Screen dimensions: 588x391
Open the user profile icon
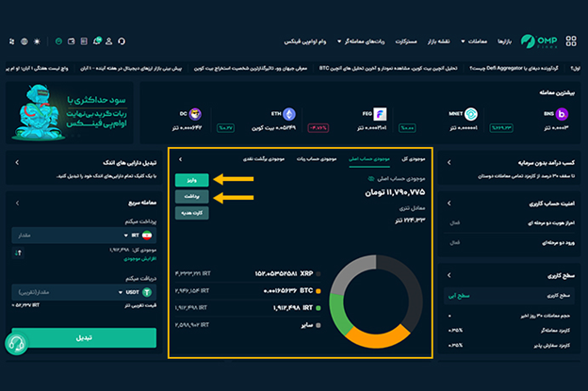click(108, 41)
